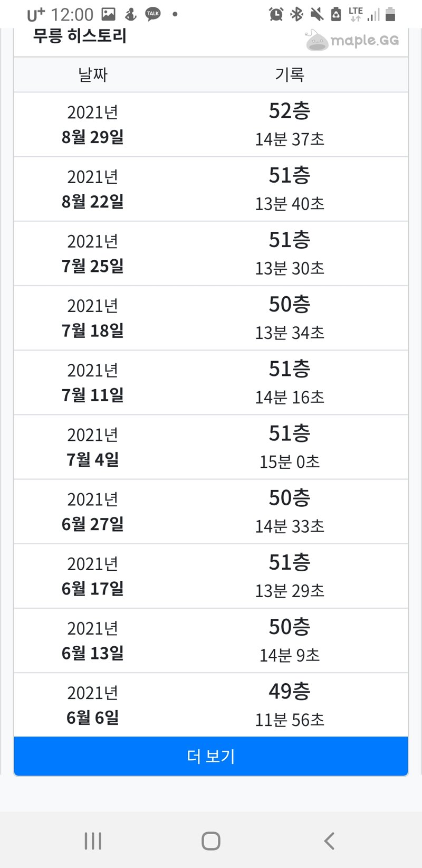The image size is (422, 868).
Task: Tap the 더 보기 load-more button
Action: point(211,756)
